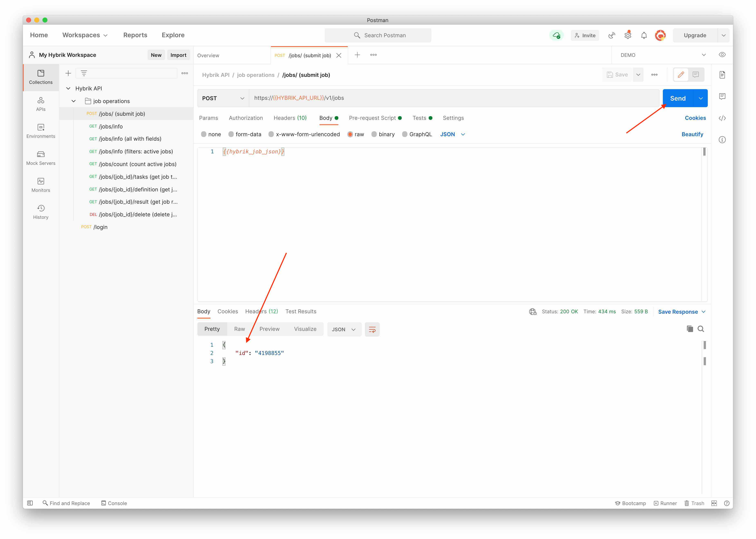This screenshot has height=539, width=756.
Task: Open the POST method dropdown
Action: coord(223,98)
